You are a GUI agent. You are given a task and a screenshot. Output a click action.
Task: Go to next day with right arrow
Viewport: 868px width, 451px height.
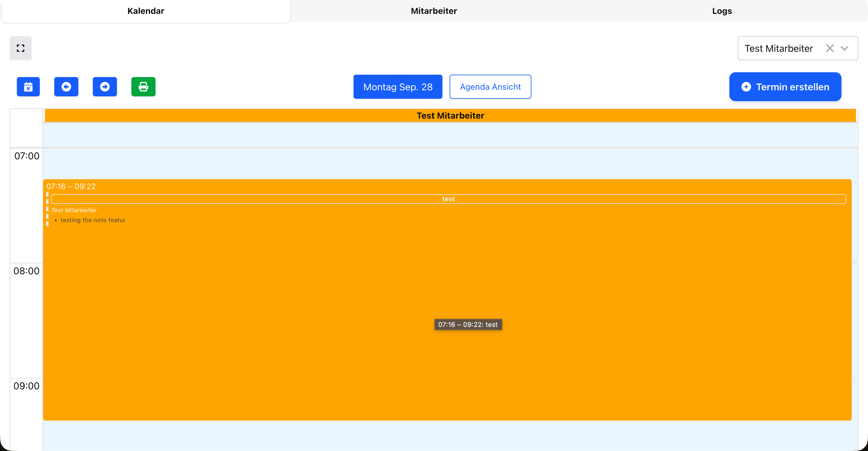click(105, 87)
